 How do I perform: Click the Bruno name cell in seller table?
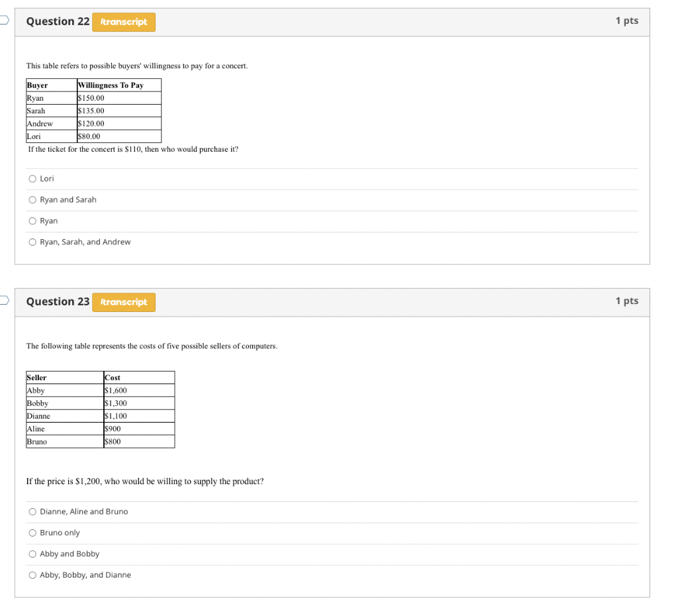coord(65,442)
